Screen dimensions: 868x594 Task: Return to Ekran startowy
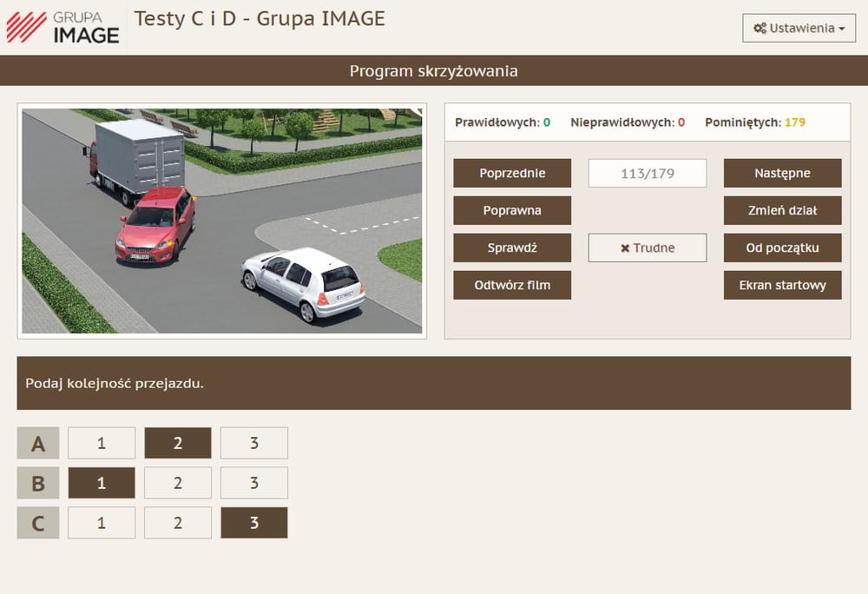pos(782,285)
